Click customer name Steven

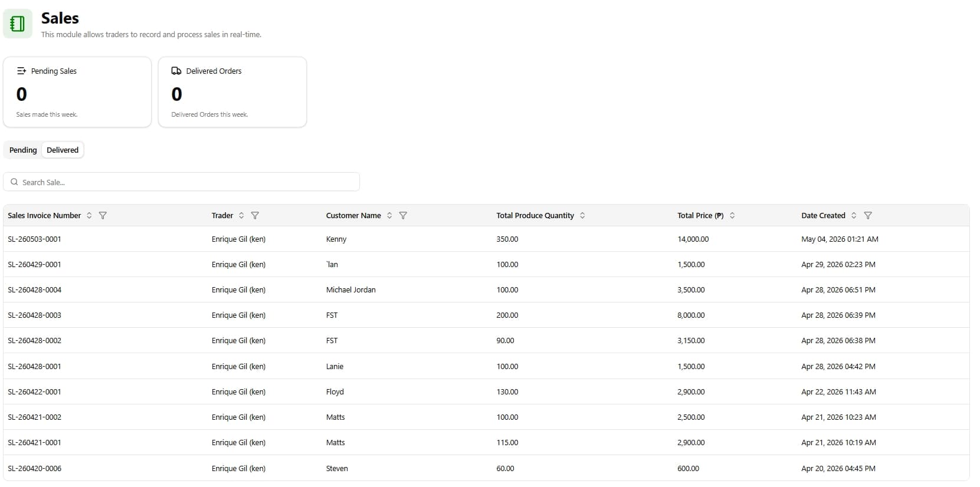coord(337,468)
